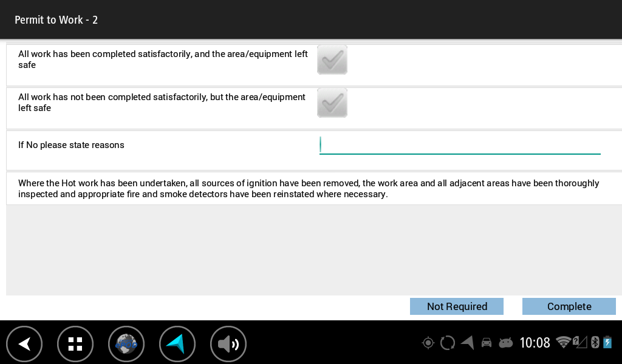
Task: Tap the car mode status icon
Action: [487, 343]
